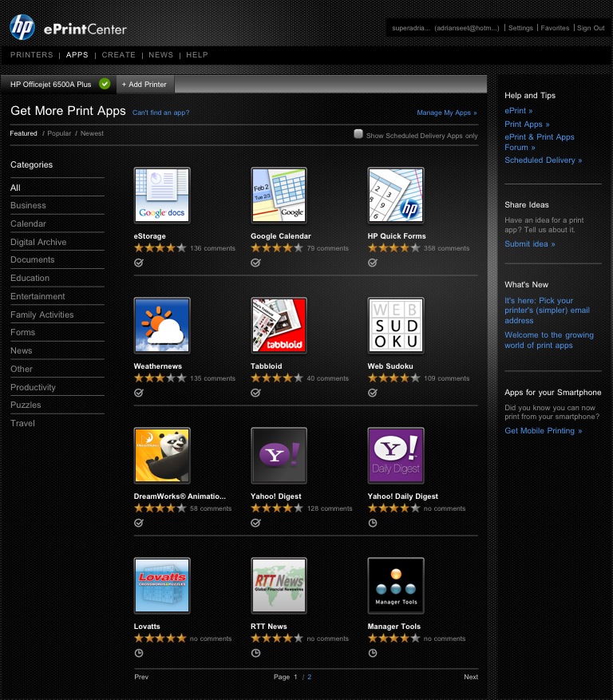The image size is (613, 700).
Task: Click clock icon under Manager Tools
Action: click(x=373, y=653)
